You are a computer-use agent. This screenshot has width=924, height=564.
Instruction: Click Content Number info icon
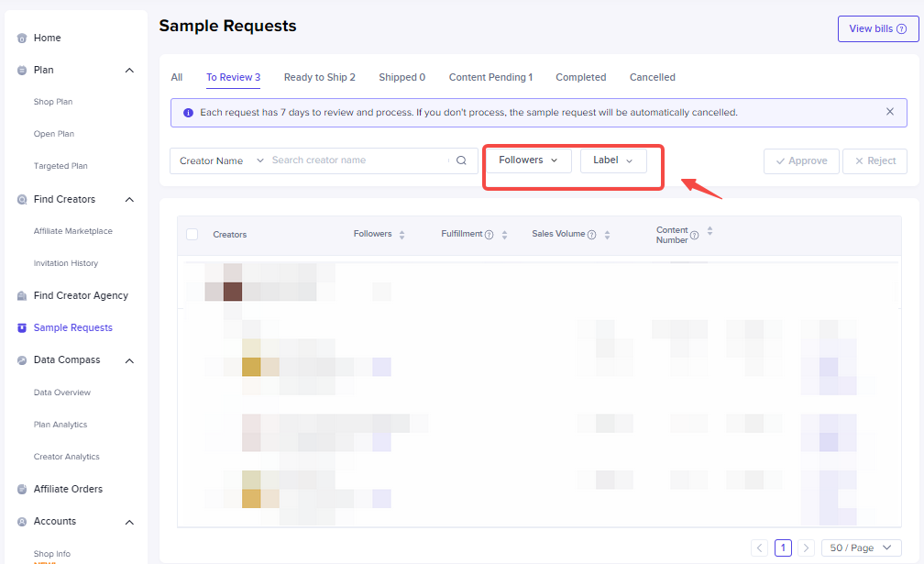(x=695, y=236)
